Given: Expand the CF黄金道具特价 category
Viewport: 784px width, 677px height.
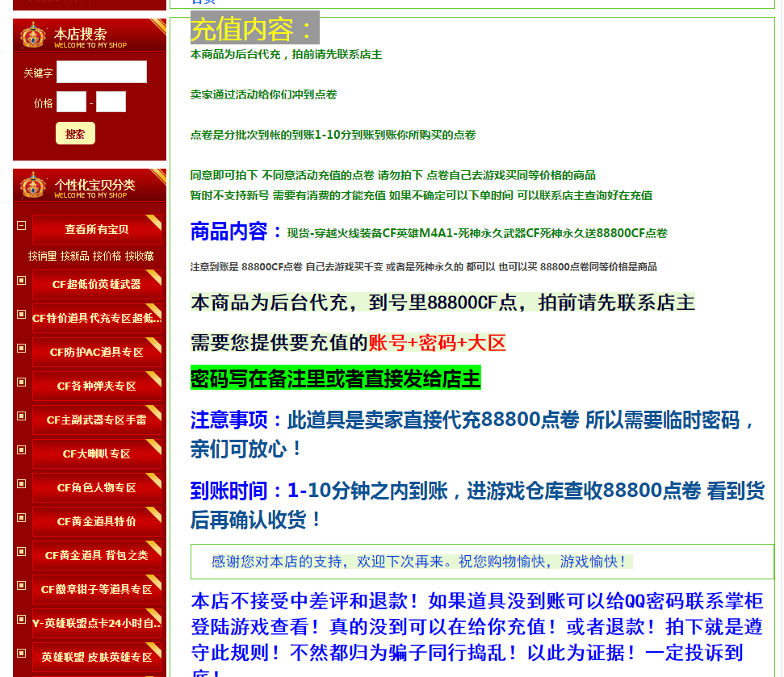Looking at the screenshot, I should 22,517.
